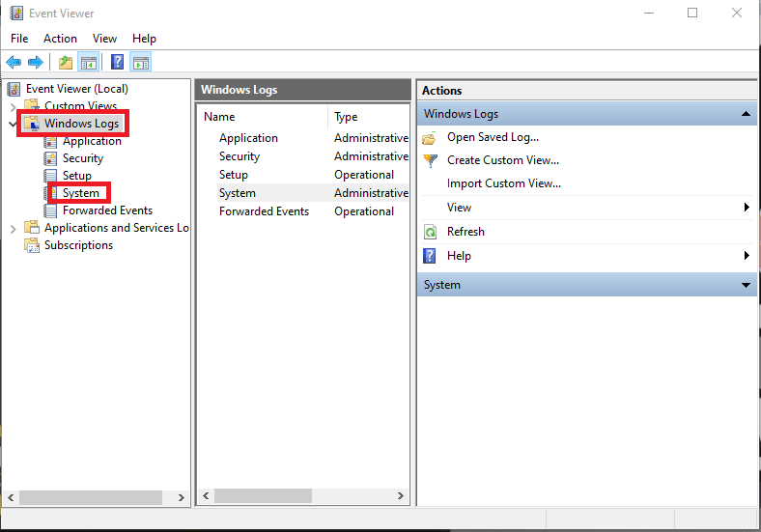Click Operational type cell for Forwarded Events
The width and height of the screenshot is (761, 532).
click(364, 211)
